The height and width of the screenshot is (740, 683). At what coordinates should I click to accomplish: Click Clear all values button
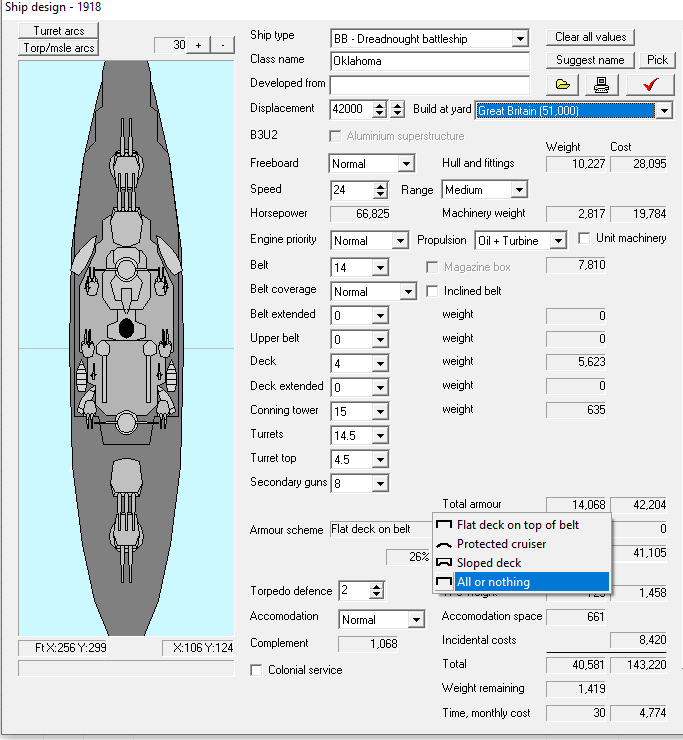[x=590, y=37]
